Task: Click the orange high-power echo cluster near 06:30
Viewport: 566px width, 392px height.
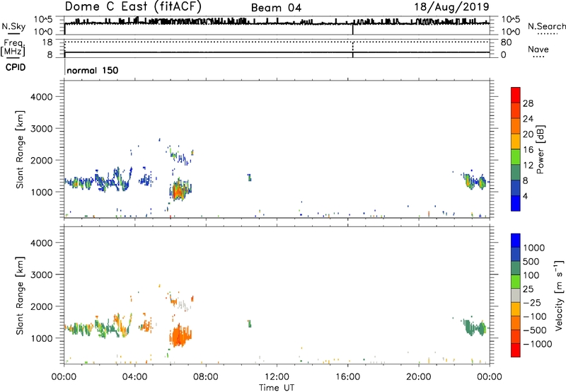Action: 180,190
